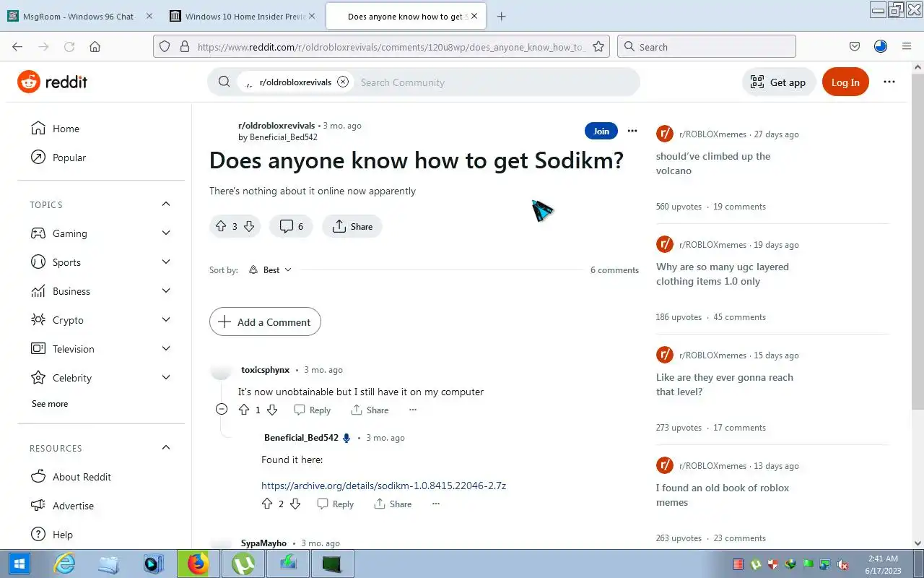Open browser home page icon
This screenshot has width=924, height=578.
(x=95, y=47)
